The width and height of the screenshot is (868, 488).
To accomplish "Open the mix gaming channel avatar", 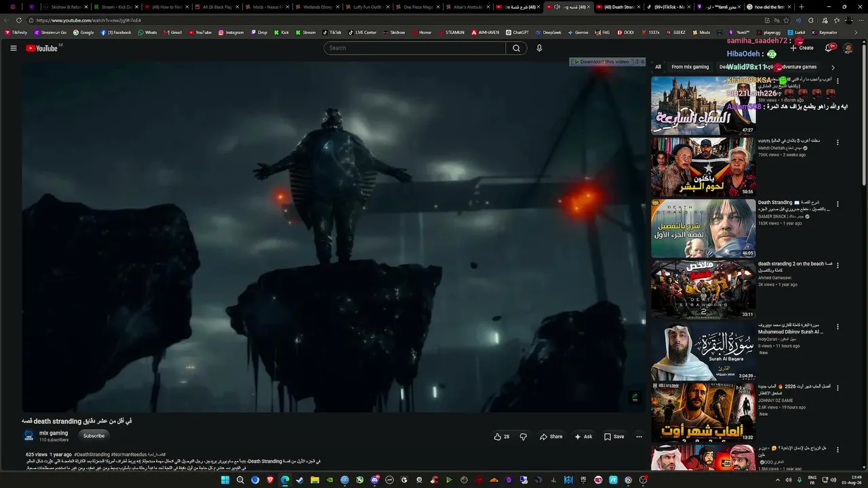I will click(x=28, y=436).
